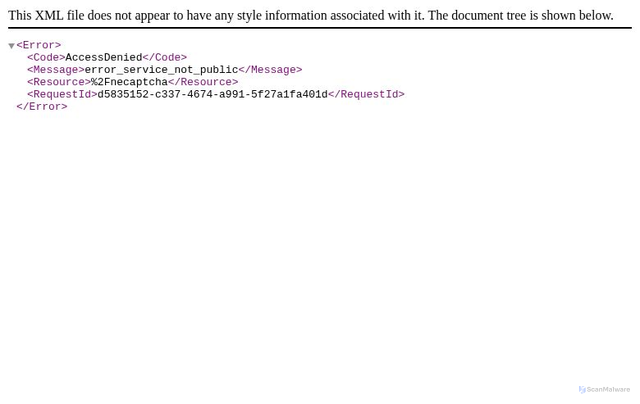The width and height of the screenshot is (640, 404).
Task: Click the closing </Resource> tag
Action: point(203,82)
